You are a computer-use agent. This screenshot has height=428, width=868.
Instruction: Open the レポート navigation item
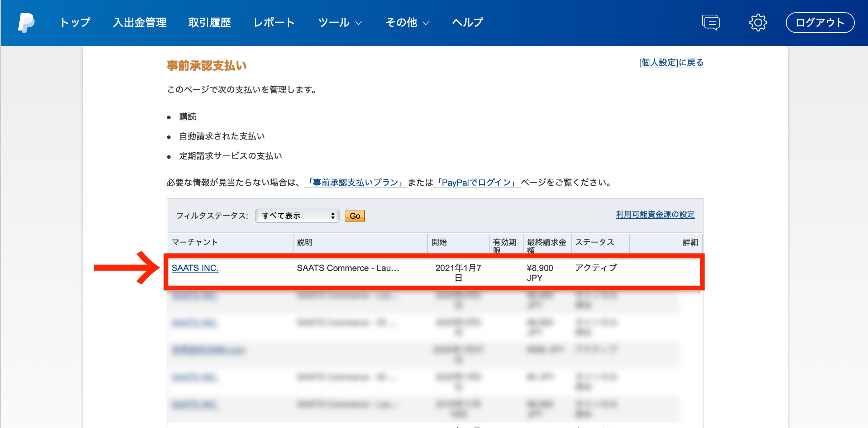click(274, 23)
